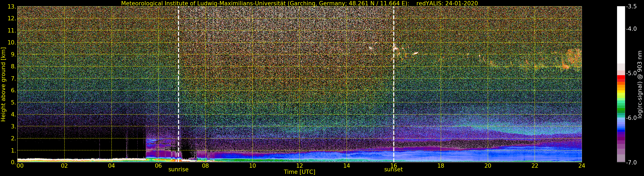Image resolution: width=644 pixels, height=176 pixels.
Task: Click the time tick label '12'
Action: coord(300,166)
